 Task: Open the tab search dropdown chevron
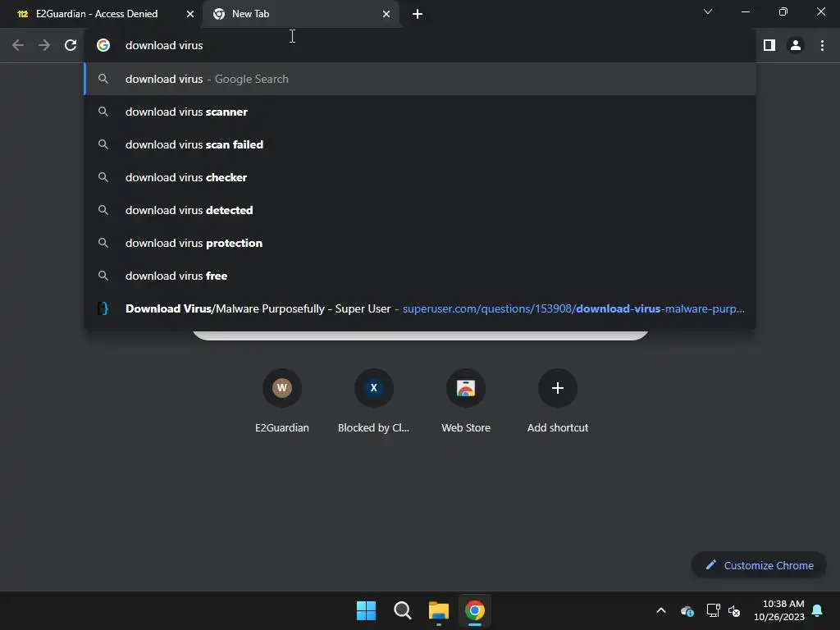(708, 11)
